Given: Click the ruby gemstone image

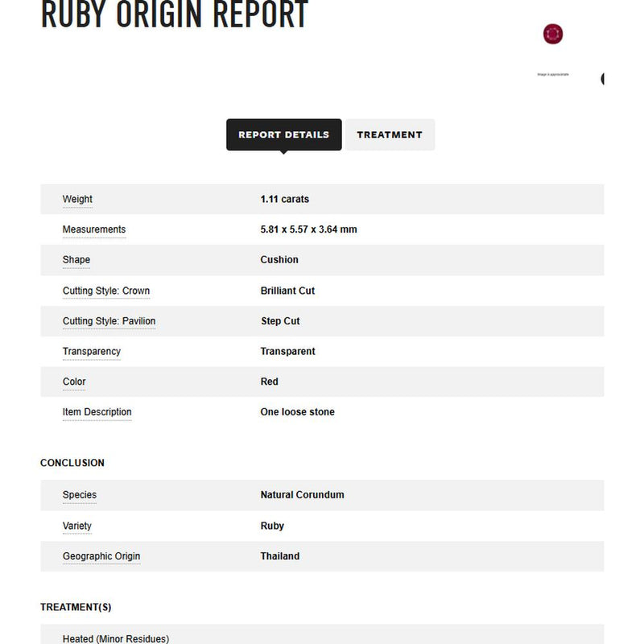Looking at the screenshot, I should point(553,34).
